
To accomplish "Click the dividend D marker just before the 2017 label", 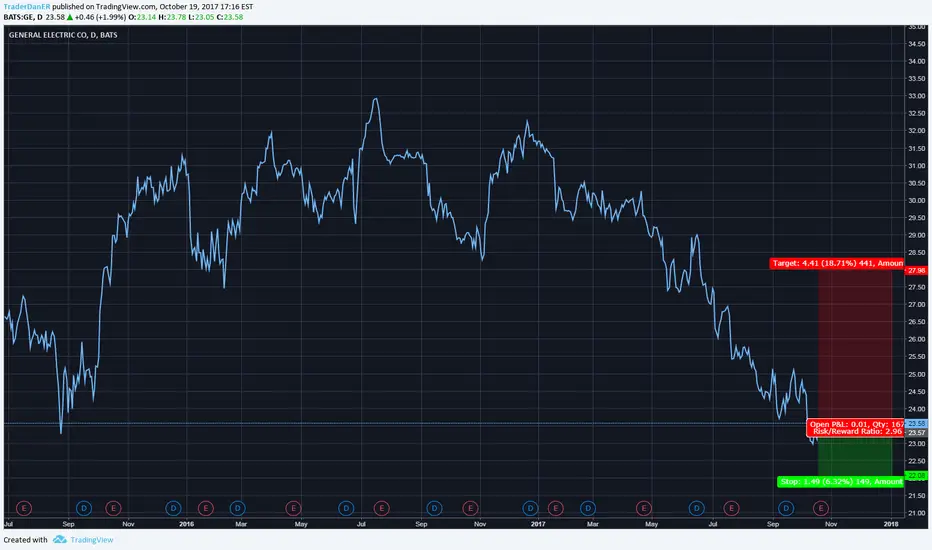I will (530, 508).
